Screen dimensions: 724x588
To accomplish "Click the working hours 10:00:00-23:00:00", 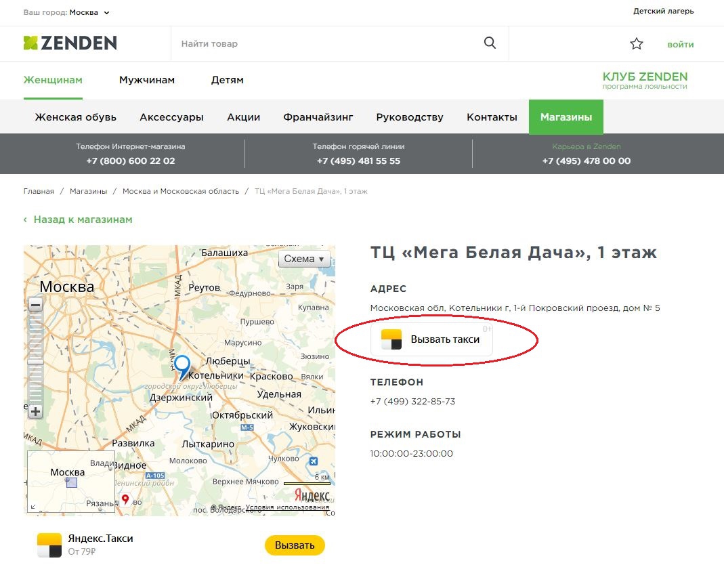I will coord(411,454).
